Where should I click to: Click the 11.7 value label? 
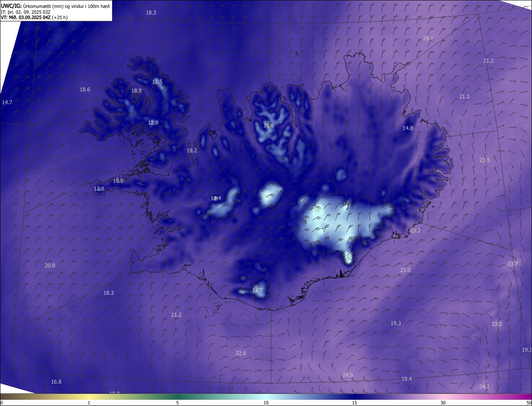pyautogui.click(x=257, y=290)
